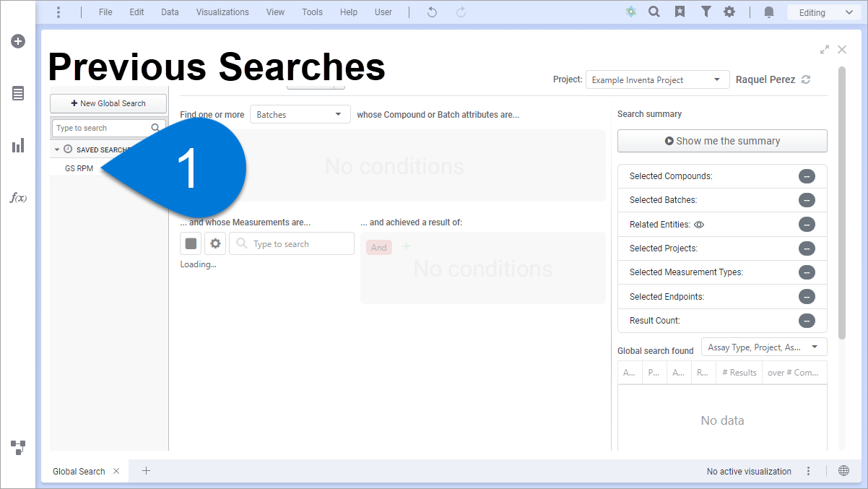Click the # Results column header
Screen dimensions: 868x489
(738, 373)
